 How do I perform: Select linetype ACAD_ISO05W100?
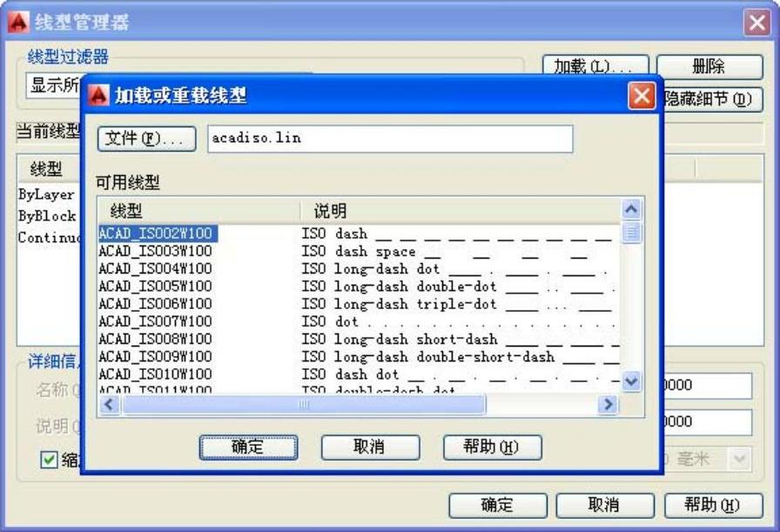pos(155,286)
